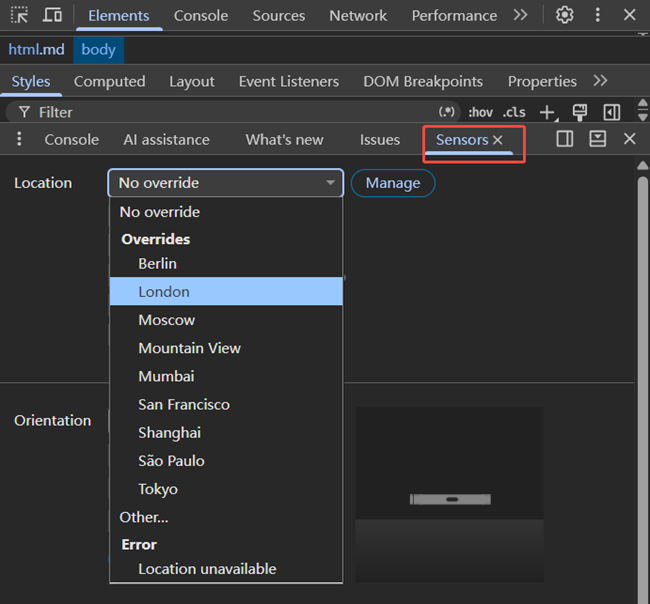The width and height of the screenshot is (650, 604).
Task: Close the drawer
Action: 629,139
